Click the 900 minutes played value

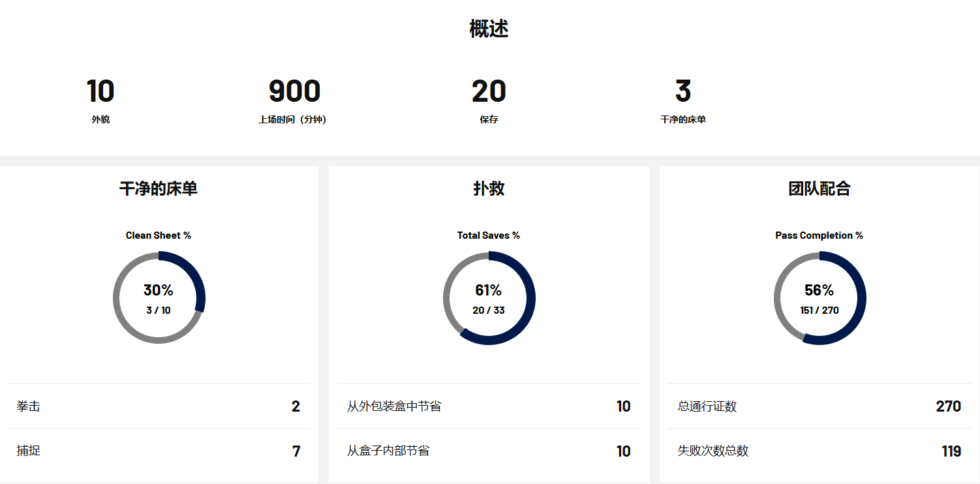click(294, 91)
